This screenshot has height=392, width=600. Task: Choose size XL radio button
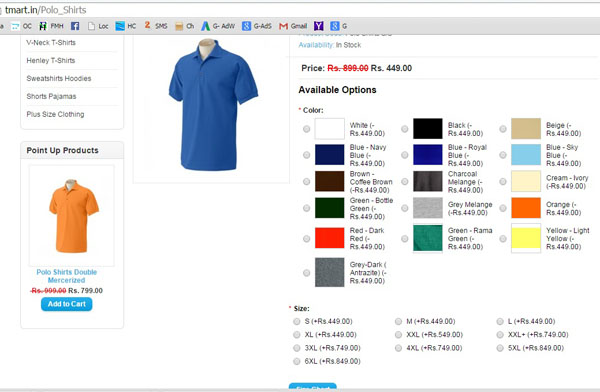[297, 335]
